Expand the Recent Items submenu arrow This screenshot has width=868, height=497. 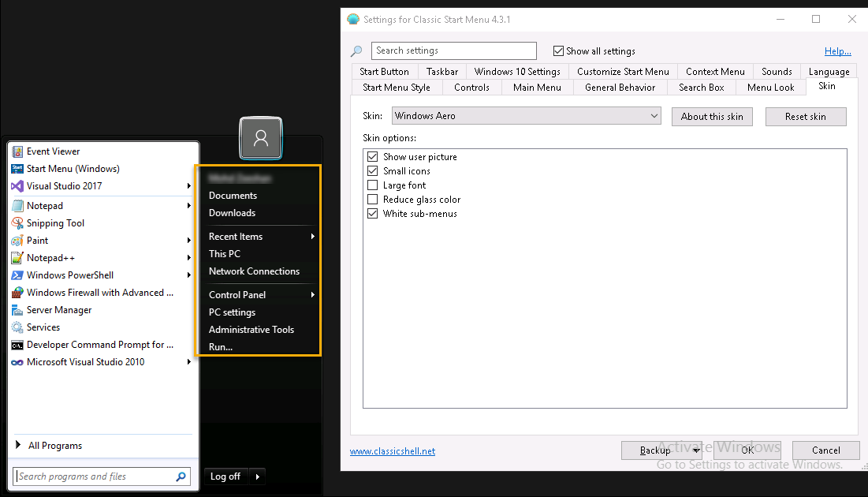313,237
